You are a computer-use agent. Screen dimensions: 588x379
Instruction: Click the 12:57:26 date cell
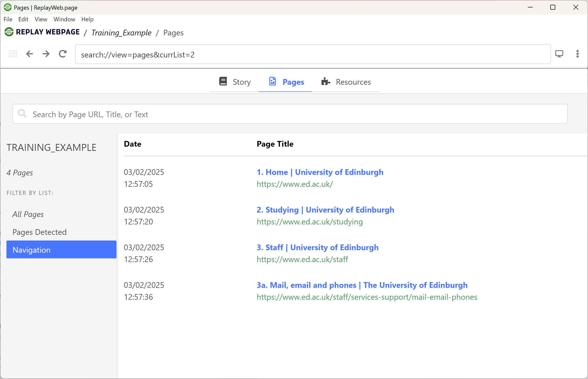144,253
